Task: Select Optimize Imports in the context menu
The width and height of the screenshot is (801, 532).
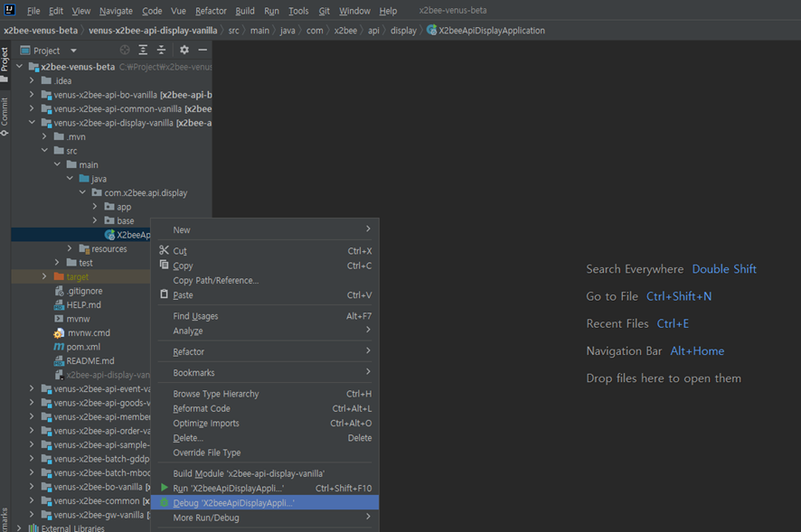Action: [206, 423]
